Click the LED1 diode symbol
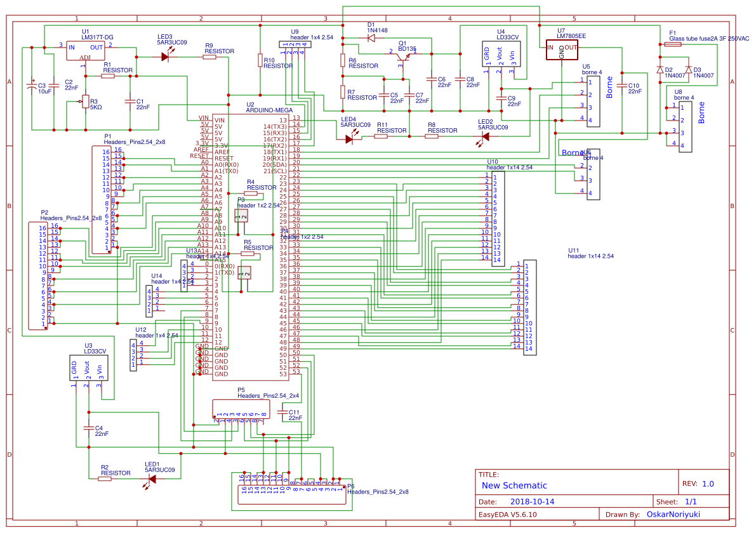Image resolution: width=756 pixels, height=533 pixels. click(x=150, y=480)
